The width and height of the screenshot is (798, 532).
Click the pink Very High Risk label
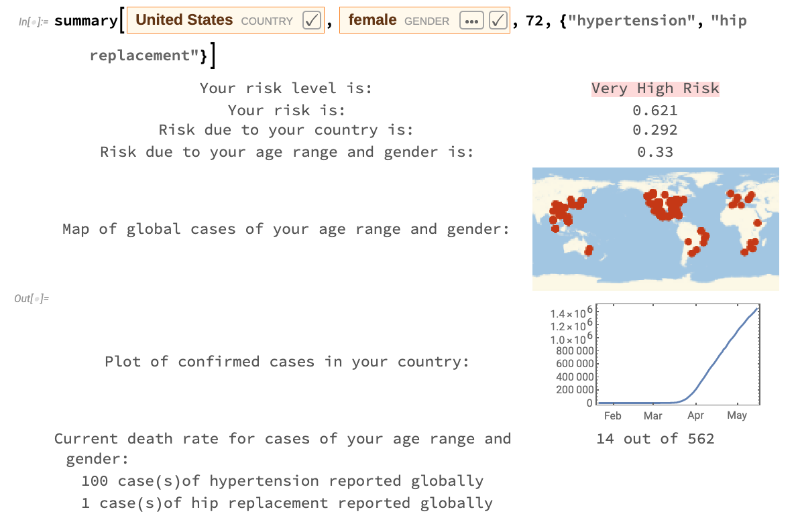654,88
